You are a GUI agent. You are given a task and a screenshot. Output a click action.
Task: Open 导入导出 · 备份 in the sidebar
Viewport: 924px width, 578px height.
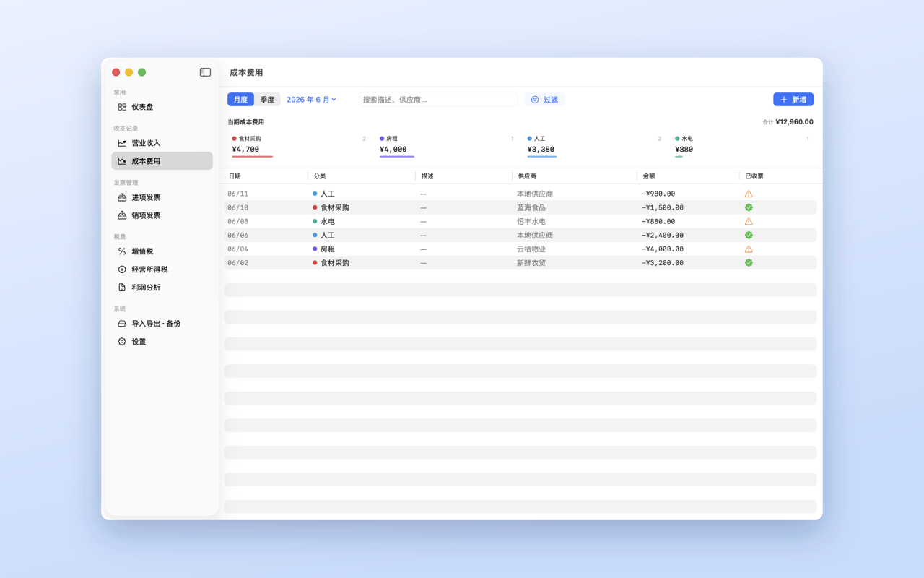point(162,324)
